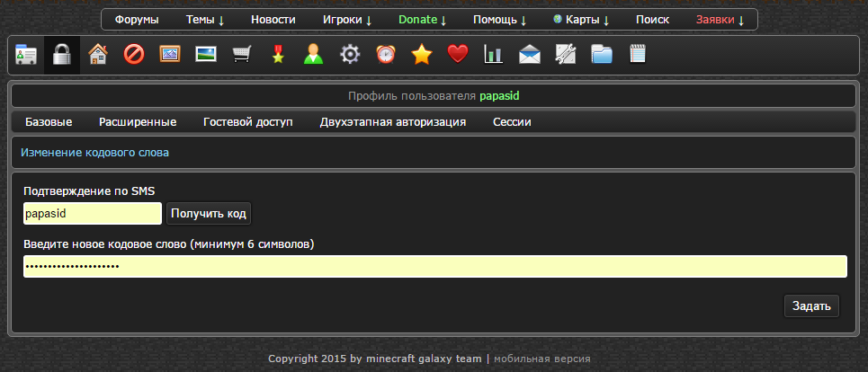Open the envelope mail icon

(530, 55)
